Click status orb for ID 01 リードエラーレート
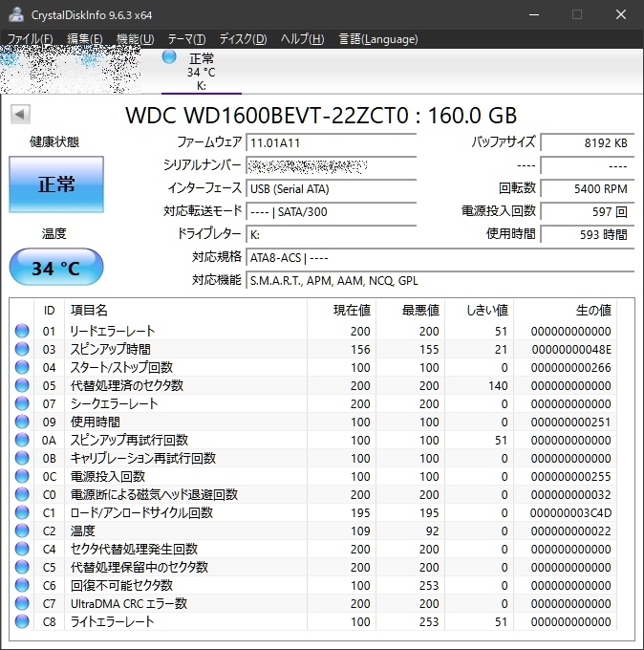 click(x=22, y=331)
